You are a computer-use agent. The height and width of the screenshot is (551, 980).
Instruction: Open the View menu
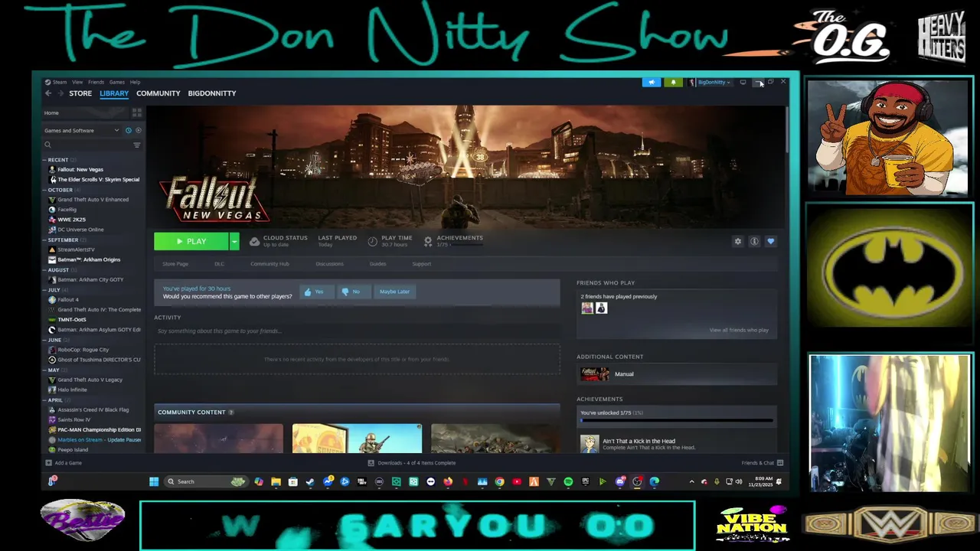(x=77, y=82)
